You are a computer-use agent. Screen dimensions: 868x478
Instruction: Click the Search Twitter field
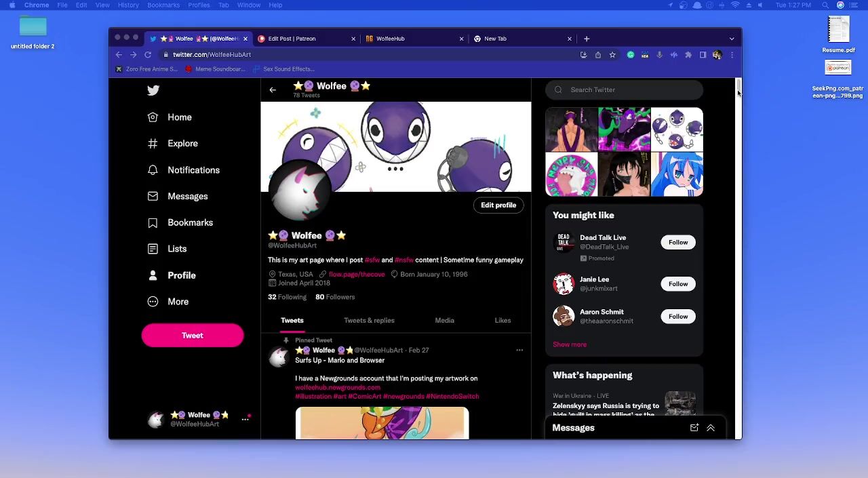pyautogui.click(x=631, y=90)
